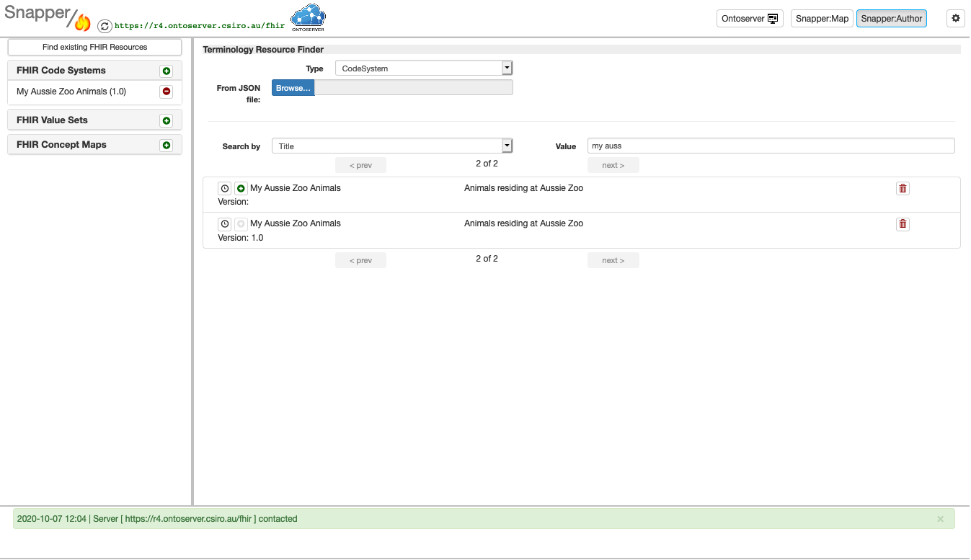Click the greyed add icon for Version 1.0
This screenshot has width=971, height=560.
[241, 224]
